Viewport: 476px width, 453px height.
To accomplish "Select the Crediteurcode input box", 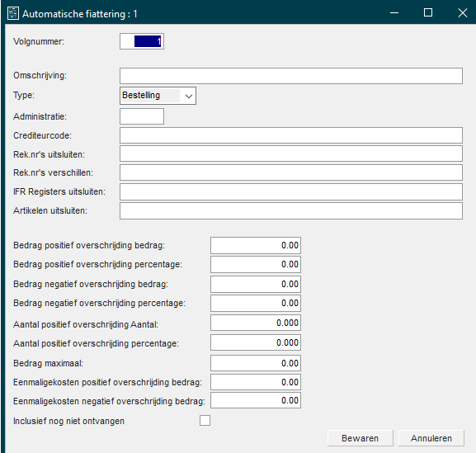I will point(291,135).
